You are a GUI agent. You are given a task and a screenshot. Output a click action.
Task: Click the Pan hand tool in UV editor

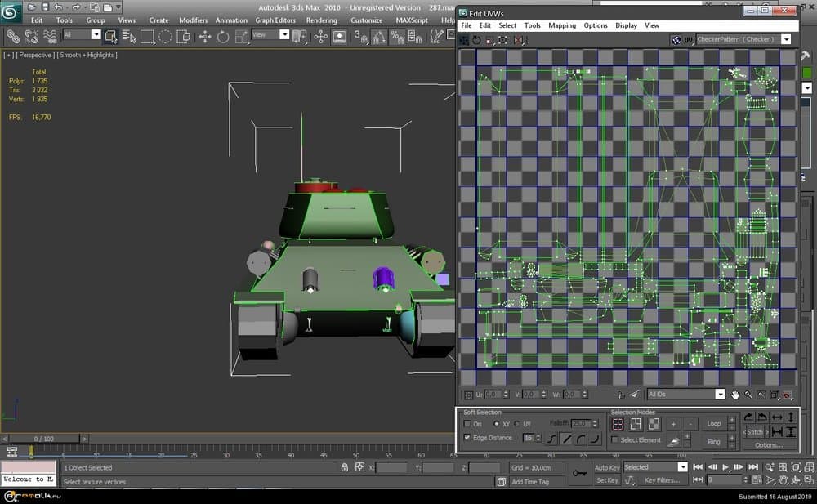pyautogui.click(x=734, y=395)
